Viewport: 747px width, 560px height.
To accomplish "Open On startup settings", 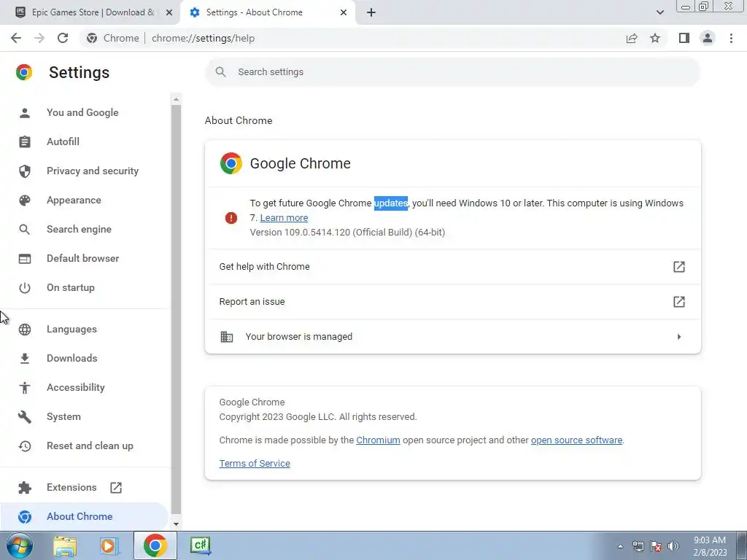I will point(71,287).
